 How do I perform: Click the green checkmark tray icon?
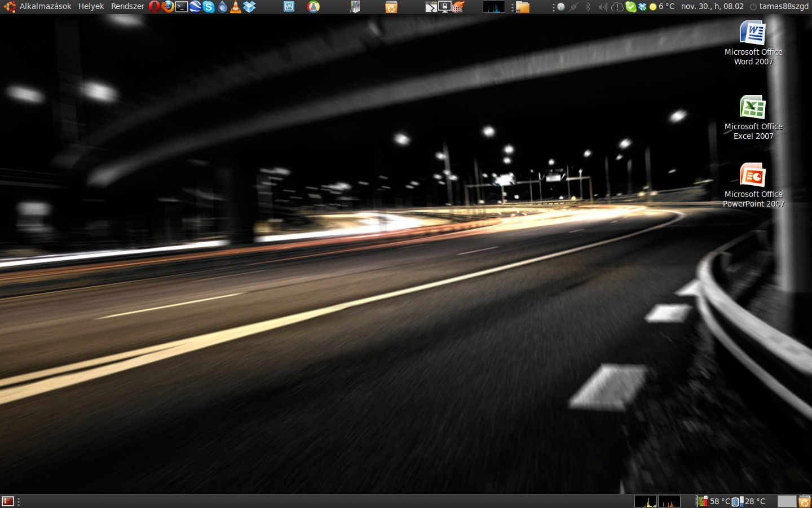[630, 7]
